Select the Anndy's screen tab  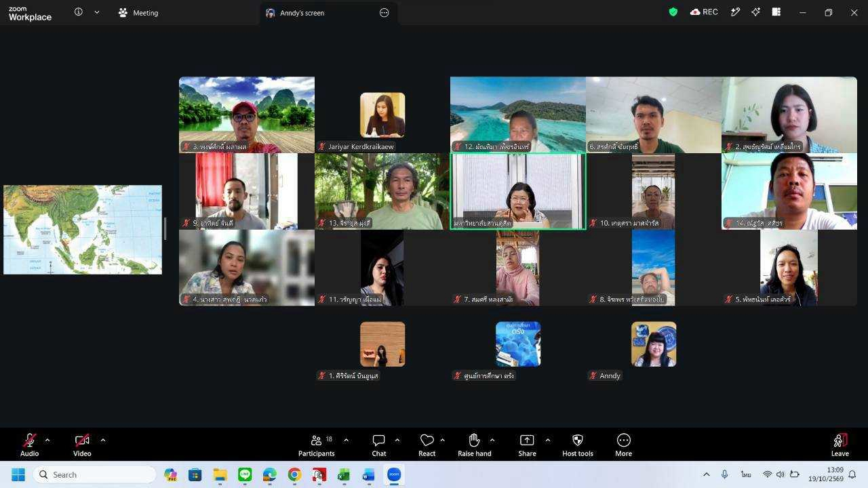(329, 12)
